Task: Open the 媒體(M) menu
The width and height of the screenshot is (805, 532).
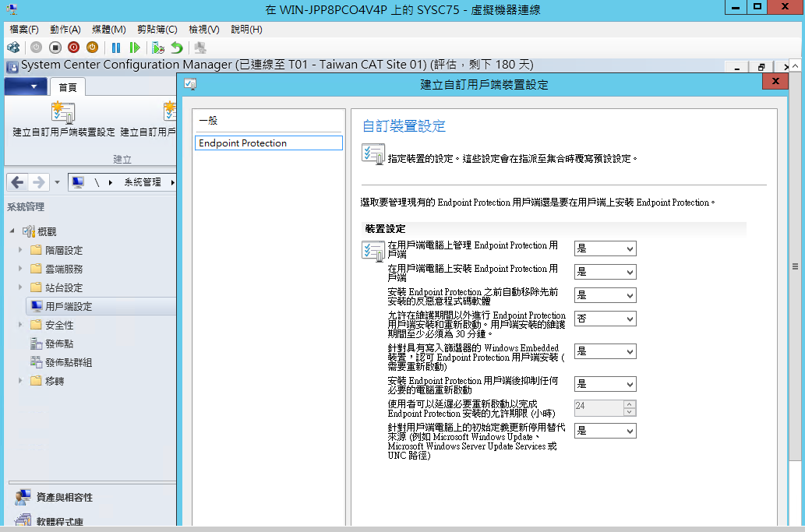Action: point(109,30)
